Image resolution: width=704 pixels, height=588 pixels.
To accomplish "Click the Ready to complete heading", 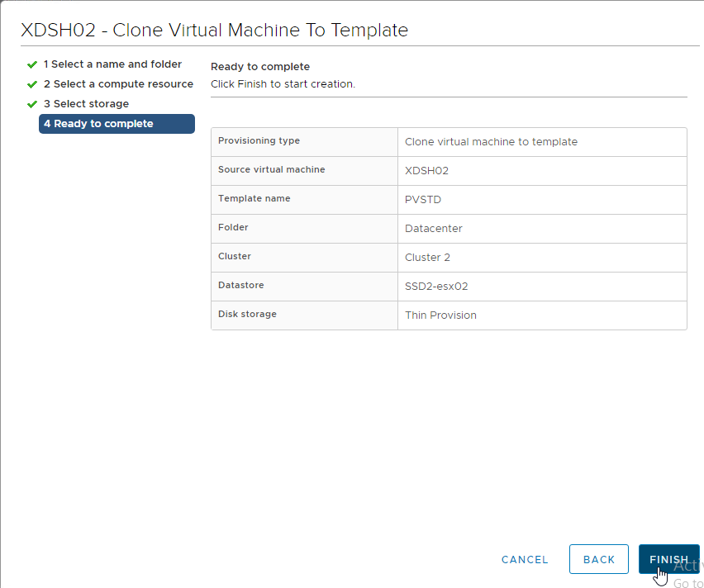I will click(260, 66).
